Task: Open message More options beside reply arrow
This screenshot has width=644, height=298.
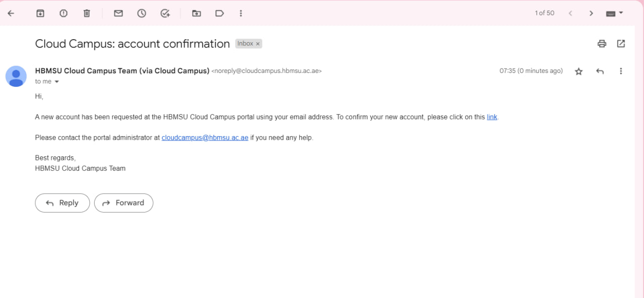Action: [621, 71]
